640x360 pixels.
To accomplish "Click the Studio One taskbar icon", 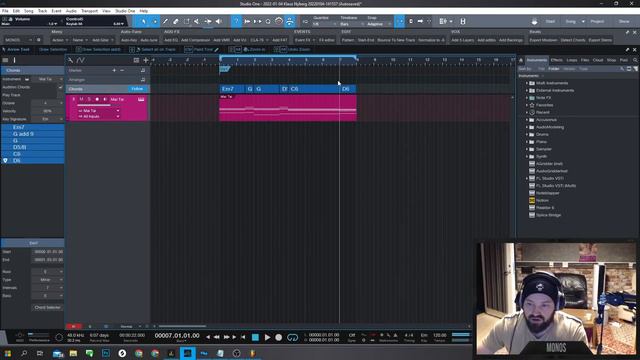I will pyautogui.click(x=187, y=353).
